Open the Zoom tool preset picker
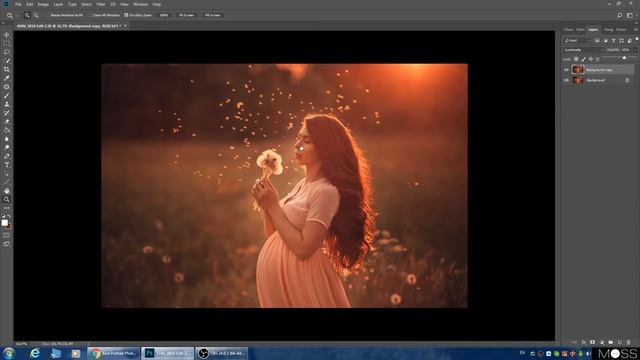 pos(10,15)
